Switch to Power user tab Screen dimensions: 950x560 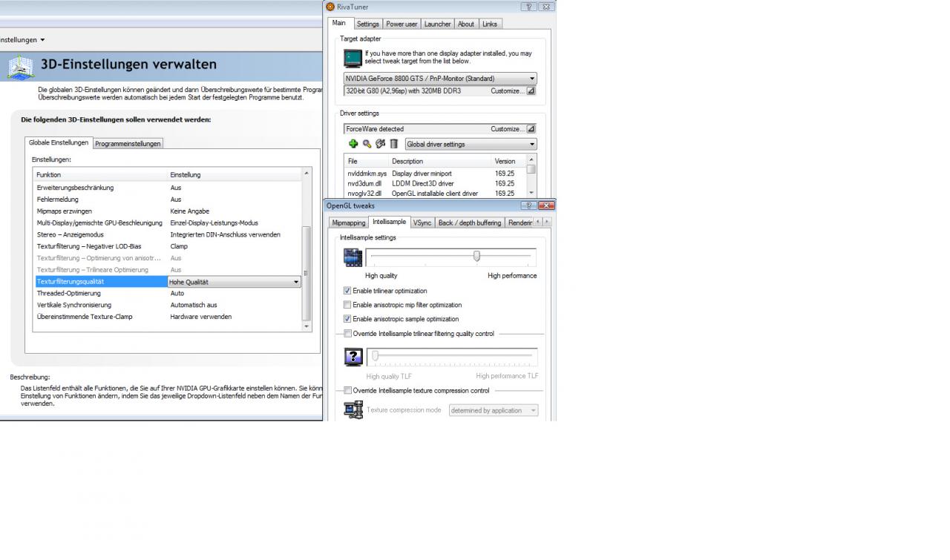click(x=402, y=24)
